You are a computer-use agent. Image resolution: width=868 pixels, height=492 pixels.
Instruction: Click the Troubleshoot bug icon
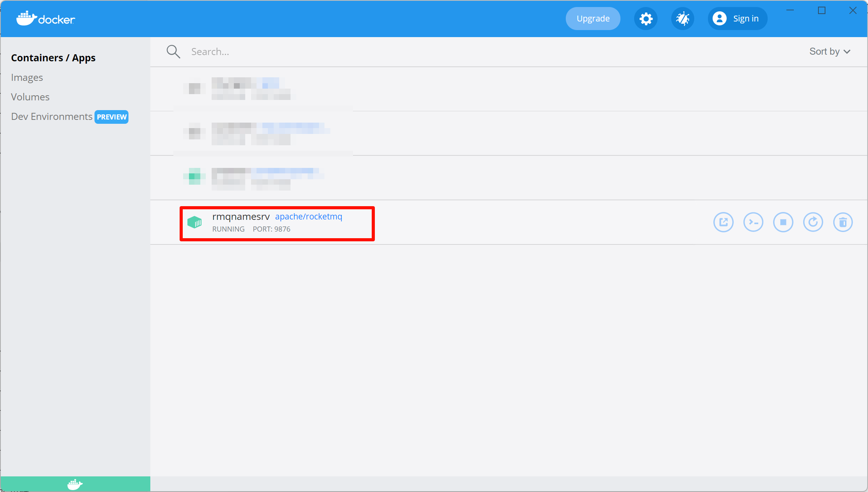pos(683,18)
